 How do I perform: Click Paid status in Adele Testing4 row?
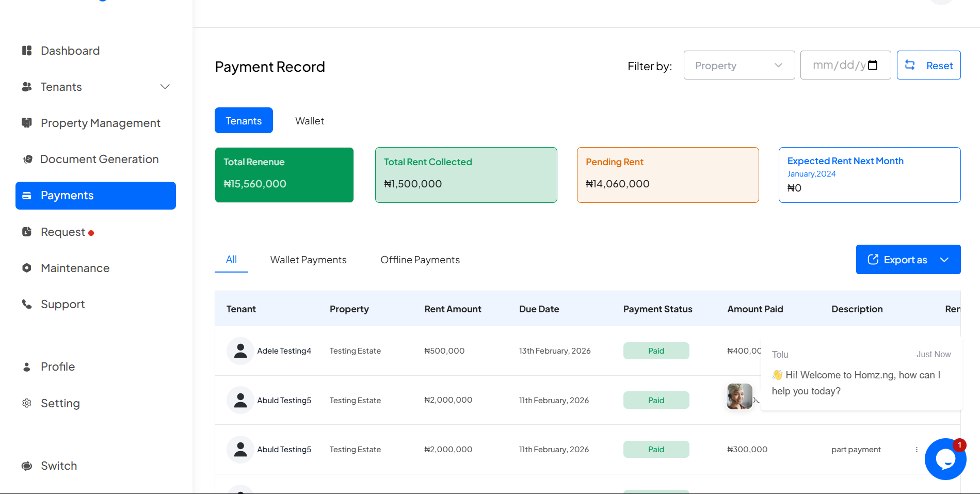656,351
